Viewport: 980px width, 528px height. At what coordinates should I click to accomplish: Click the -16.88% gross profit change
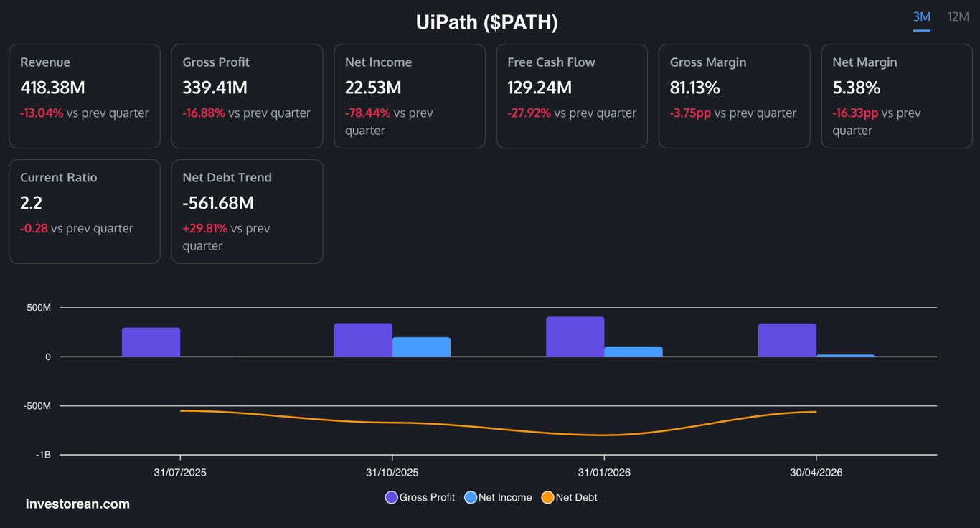coord(204,113)
